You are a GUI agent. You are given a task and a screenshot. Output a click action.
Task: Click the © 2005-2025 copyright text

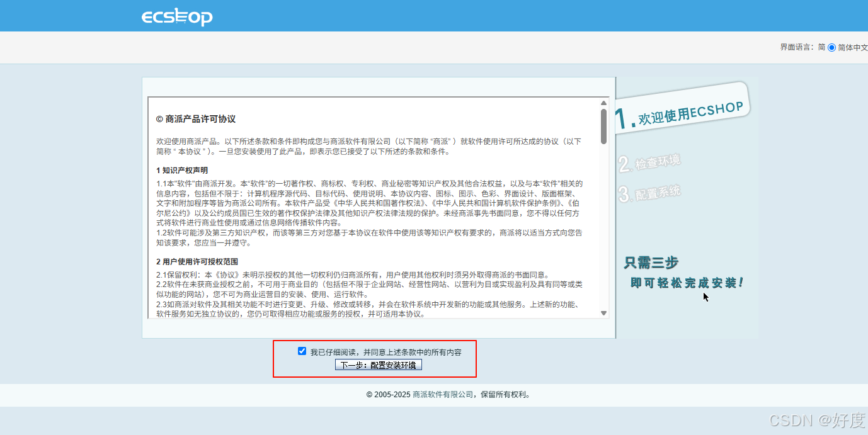pos(388,395)
